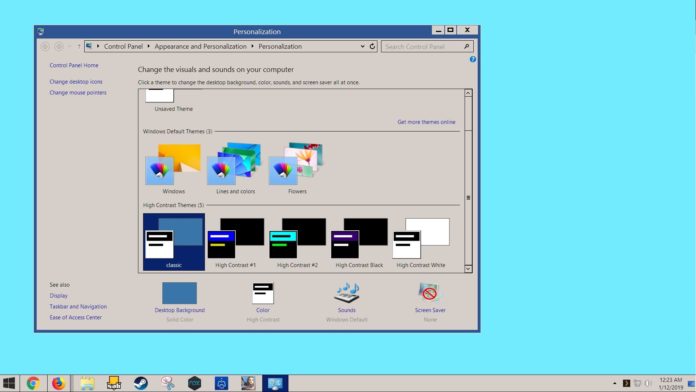Screen dimensions: 696x392
Task: Select the Lines and colors theme
Action: (235, 168)
